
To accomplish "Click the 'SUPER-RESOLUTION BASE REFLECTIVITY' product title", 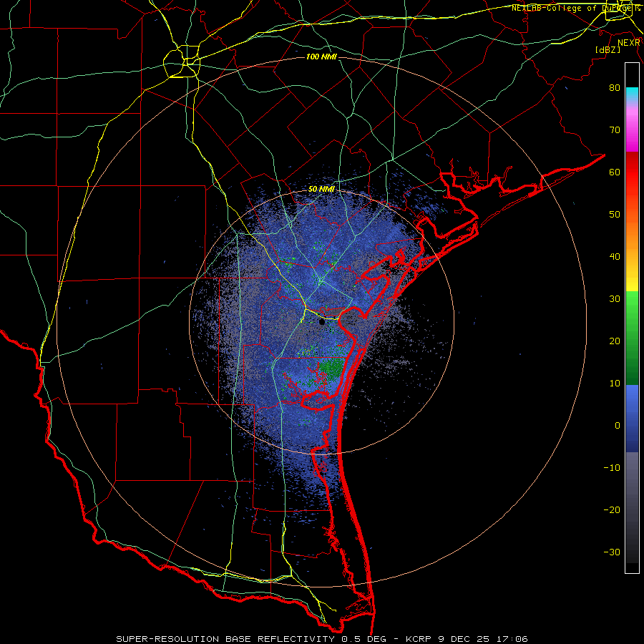I will tap(225, 639).
